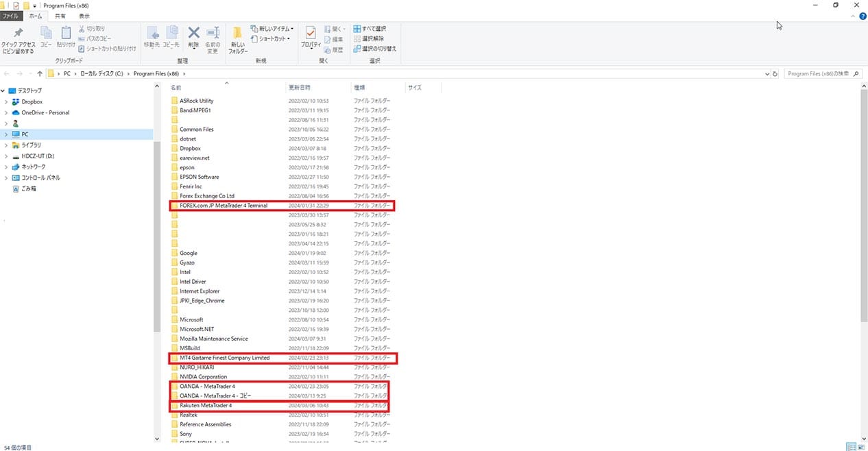Click Select none (選択解除)
868x451 pixels.
click(x=369, y=38)
